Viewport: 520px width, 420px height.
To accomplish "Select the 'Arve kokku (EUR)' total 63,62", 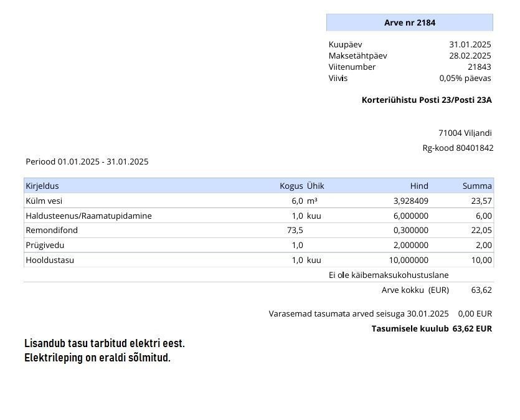I will [x=481, y=290].
